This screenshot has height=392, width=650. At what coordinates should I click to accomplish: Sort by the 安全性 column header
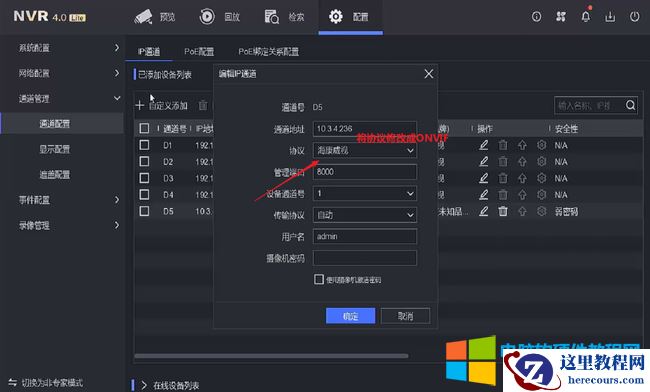[566, 129]
